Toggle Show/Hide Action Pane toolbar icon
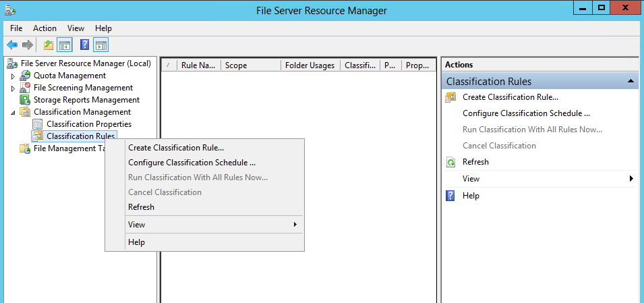The height and width of the screenshot is (303, 644). click(101, 45)
